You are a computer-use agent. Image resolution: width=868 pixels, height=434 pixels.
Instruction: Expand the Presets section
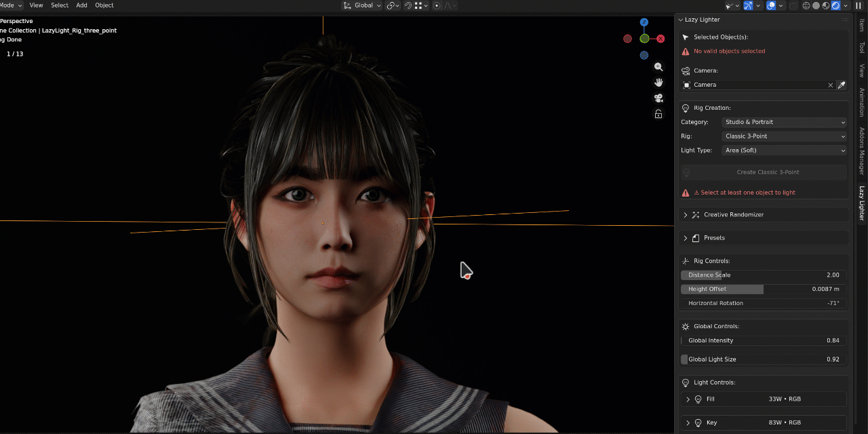(x=764, y=238)
